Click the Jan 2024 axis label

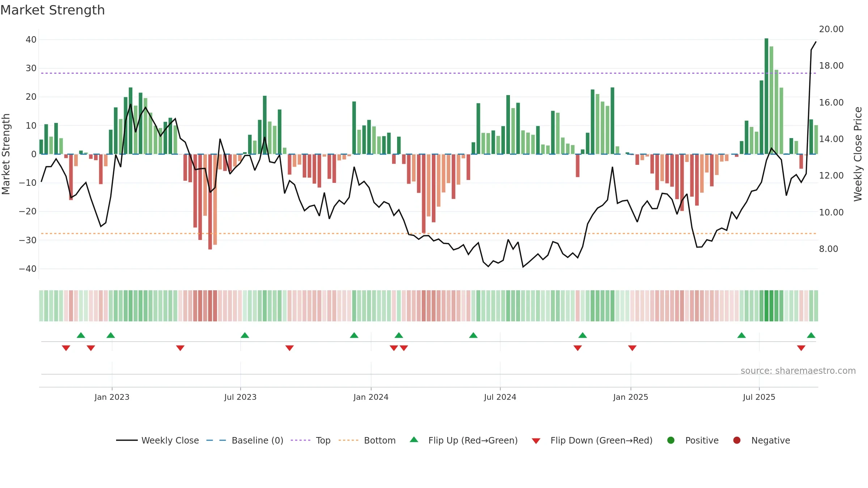pos(371,397)
